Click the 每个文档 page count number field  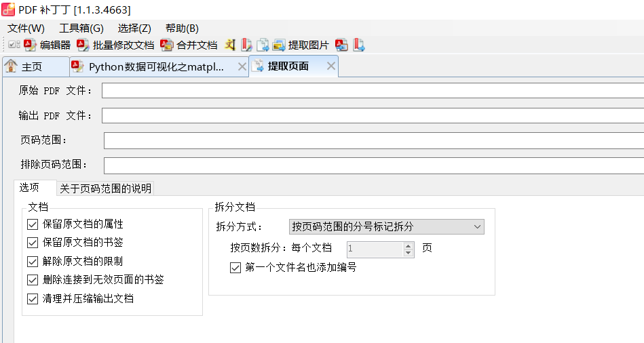[375, 249]
